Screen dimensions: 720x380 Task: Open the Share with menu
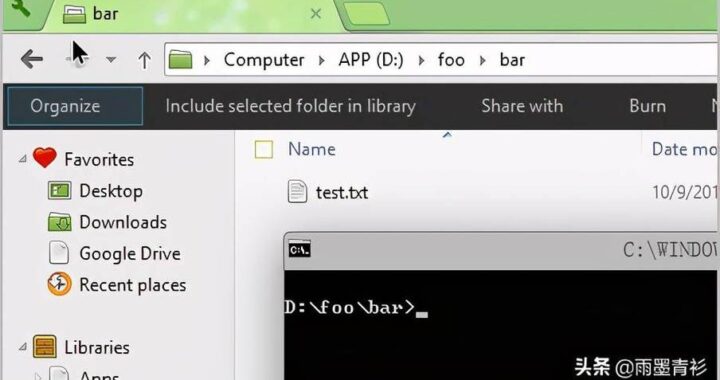tap(522, 106)
